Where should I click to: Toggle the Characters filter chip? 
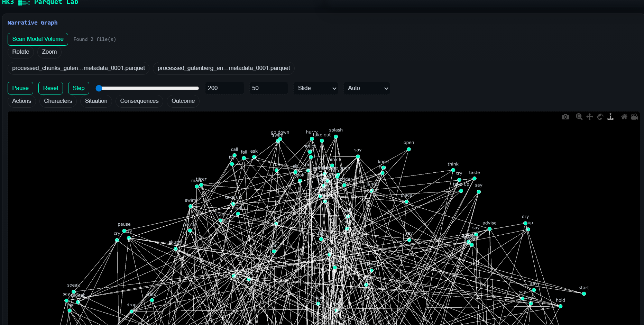58,101
